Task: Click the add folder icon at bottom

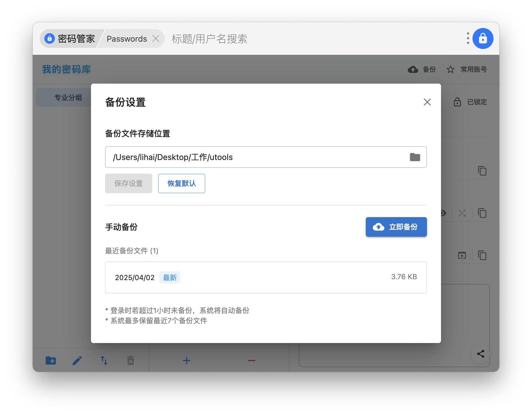Action: click(x=51, y=361)
